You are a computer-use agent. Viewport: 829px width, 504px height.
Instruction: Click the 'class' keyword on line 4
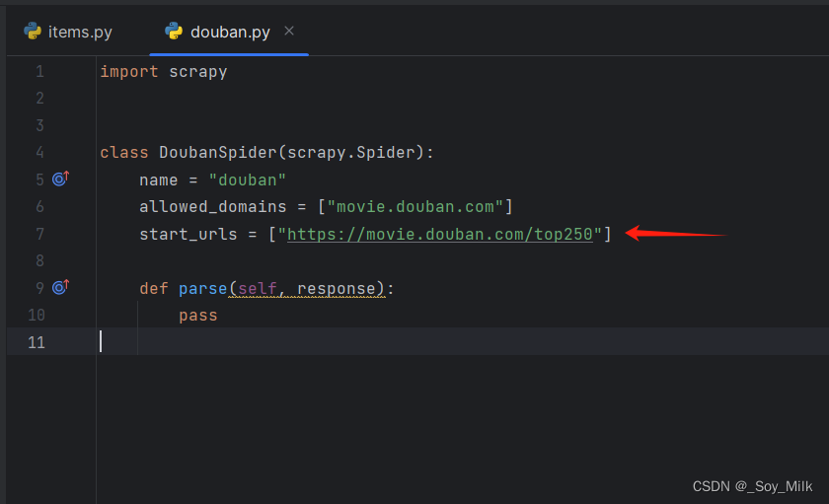tap(124, 153)
